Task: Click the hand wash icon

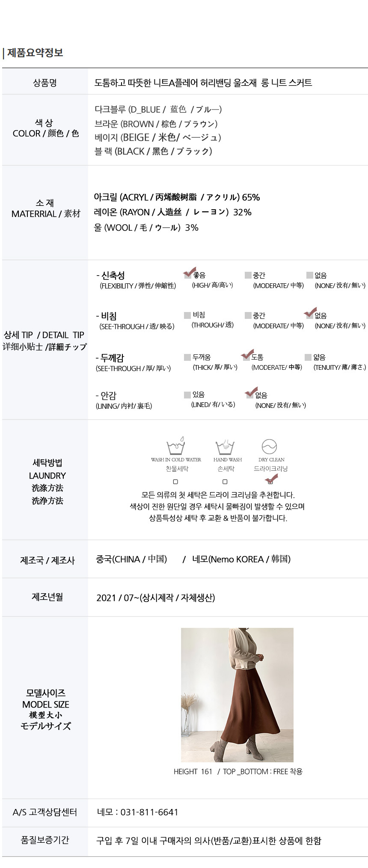Action: point(225,446)
